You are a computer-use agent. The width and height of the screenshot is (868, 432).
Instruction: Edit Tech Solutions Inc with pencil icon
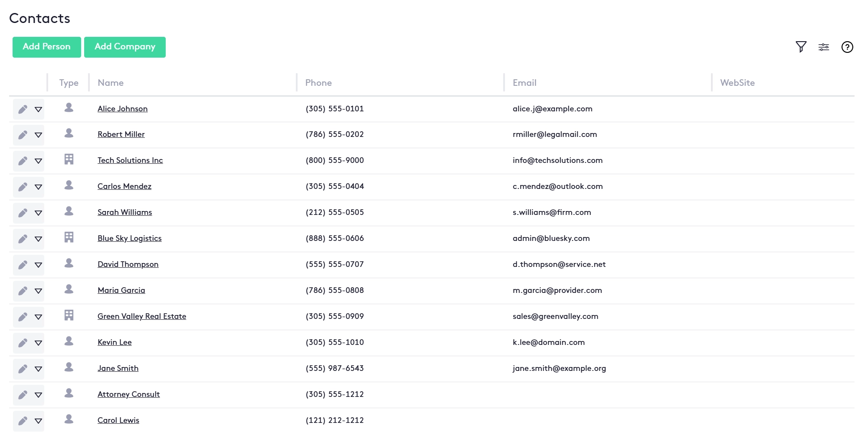23,161
